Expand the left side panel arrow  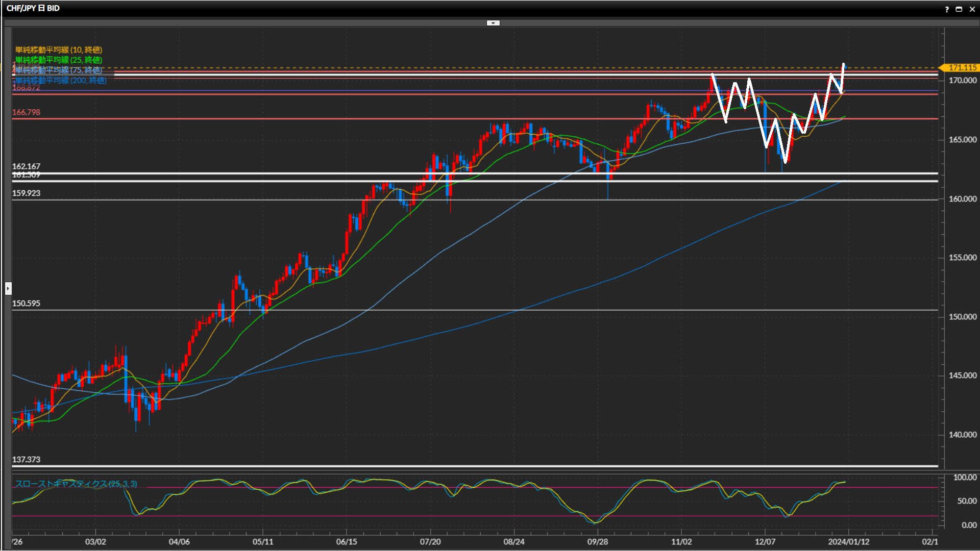pyautogui.click(x=8, y=288)
